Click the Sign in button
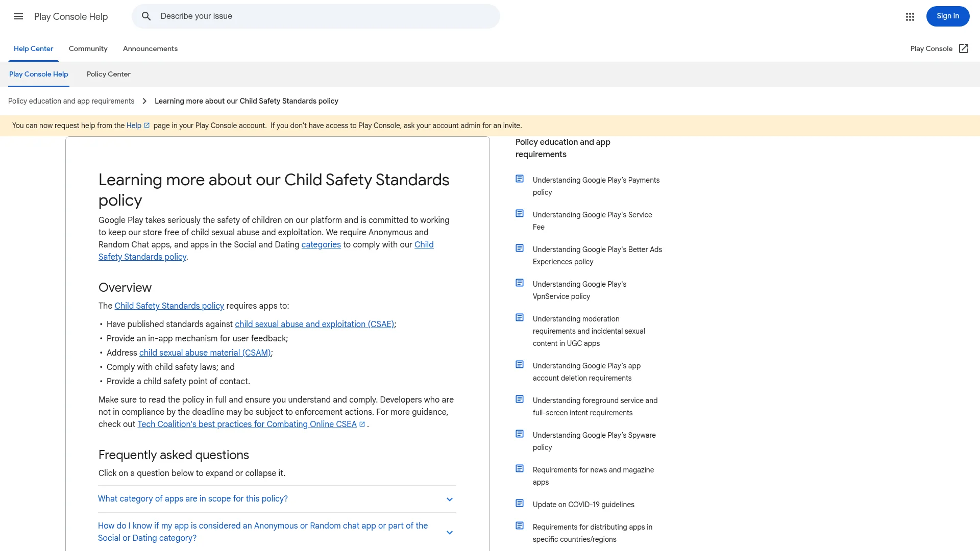This screenshot has width=980, height=551. 948,16
